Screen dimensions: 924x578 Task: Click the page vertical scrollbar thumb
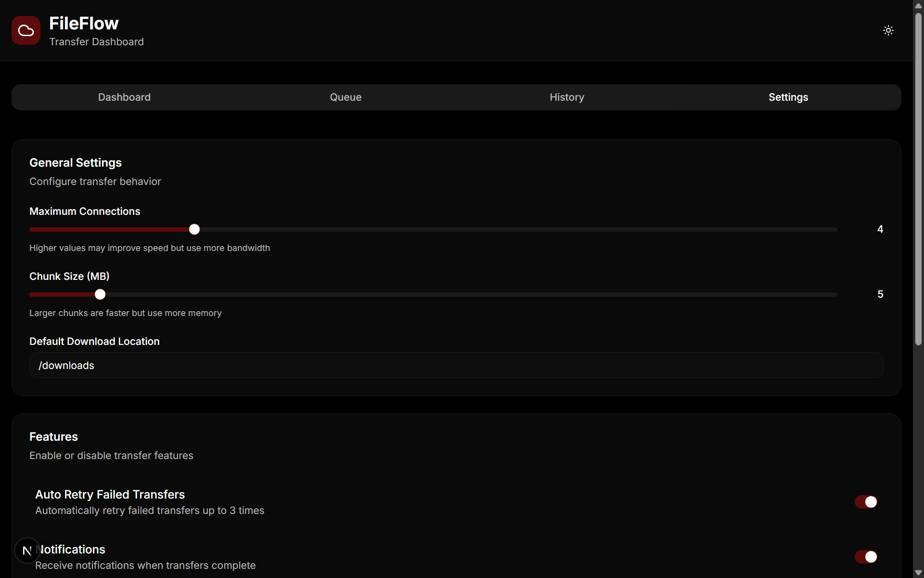tap(918, 178)
